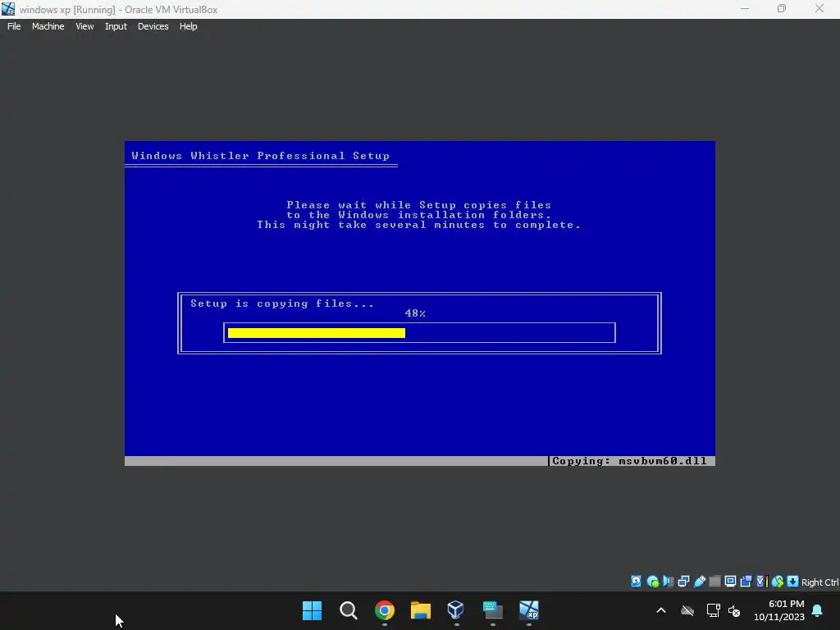
Task: Click the optical disk indicator icon
Action: 652,582
